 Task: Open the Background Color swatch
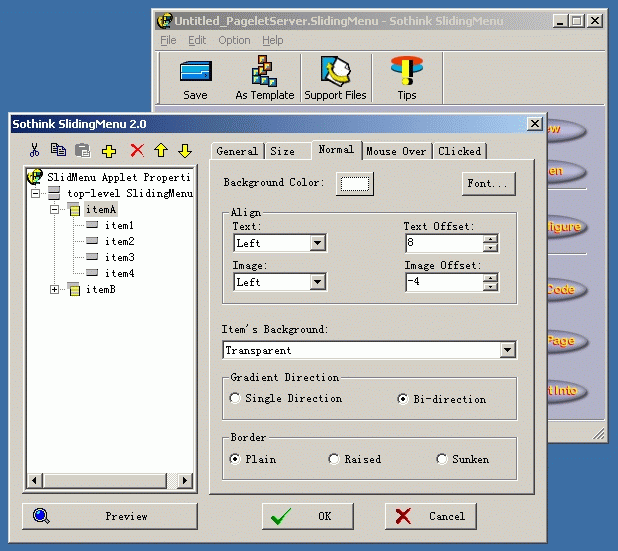[355, 183]
